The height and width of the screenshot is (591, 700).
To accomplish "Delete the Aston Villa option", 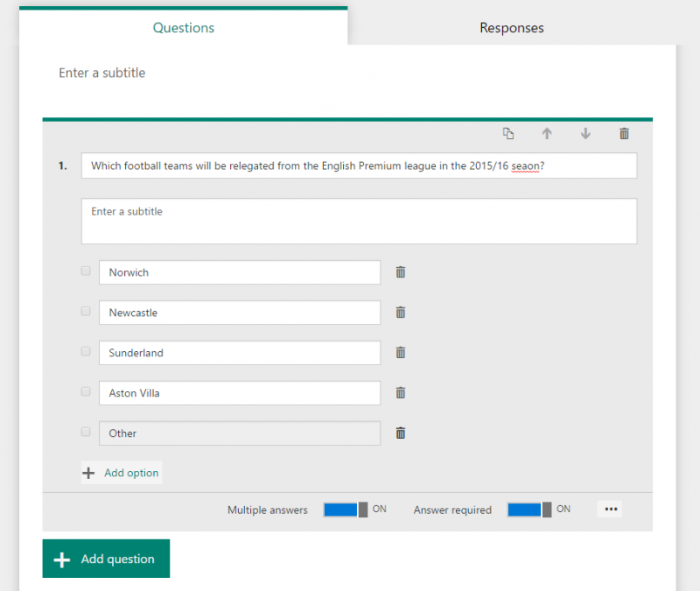I will (400, 392).
